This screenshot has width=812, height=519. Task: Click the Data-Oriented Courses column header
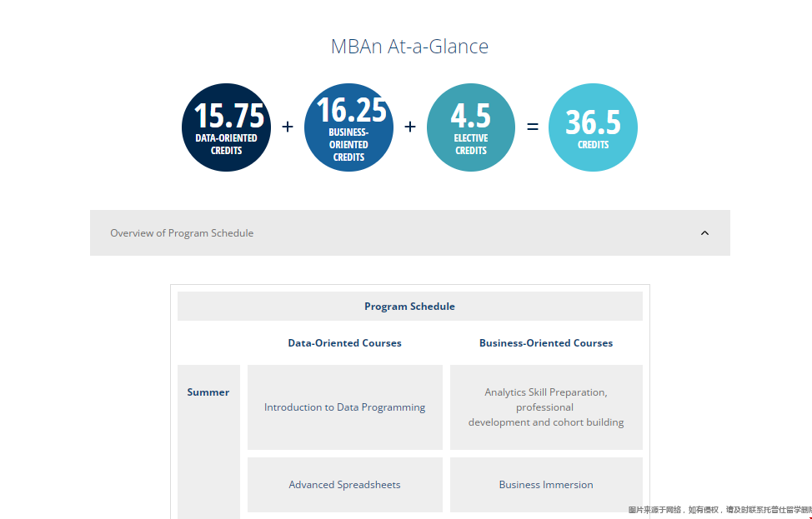coord(344,343)
